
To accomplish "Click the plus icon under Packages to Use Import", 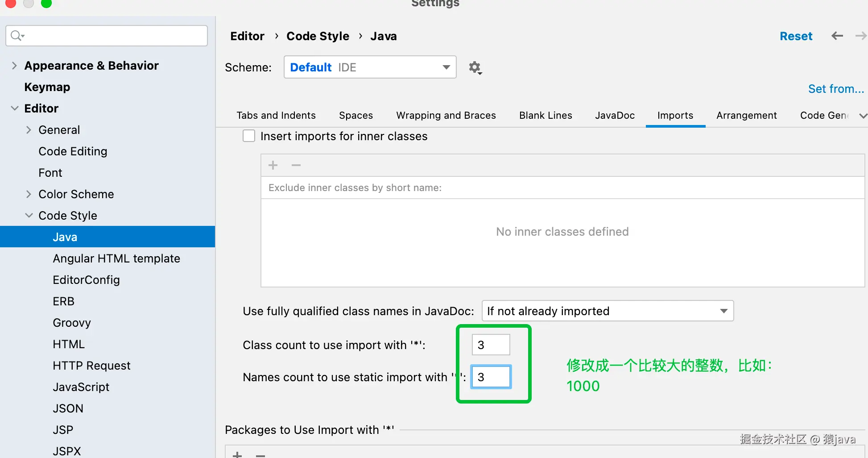I will click(x=237, y=455).
